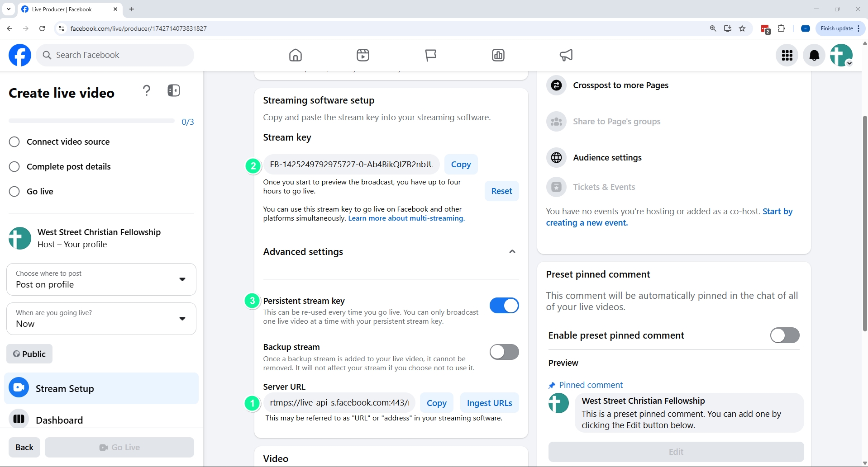Click the Dashboard icon in sidebar

(19, 419)
